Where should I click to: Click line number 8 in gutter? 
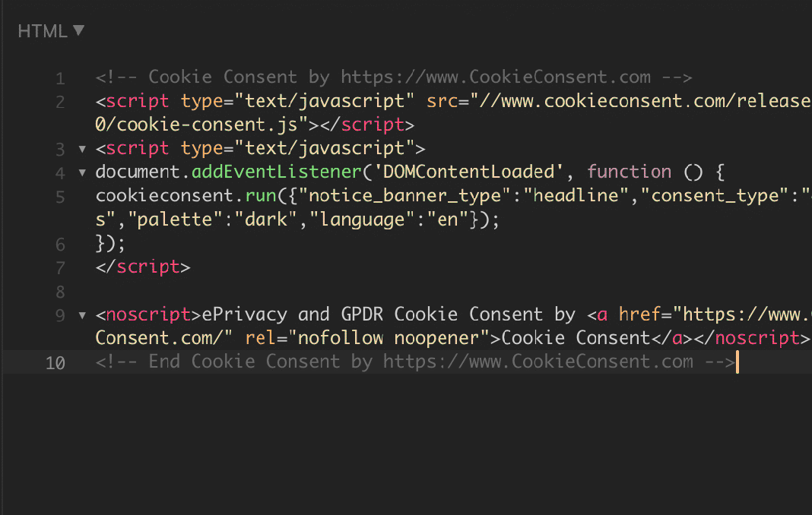tap(60, 292)
